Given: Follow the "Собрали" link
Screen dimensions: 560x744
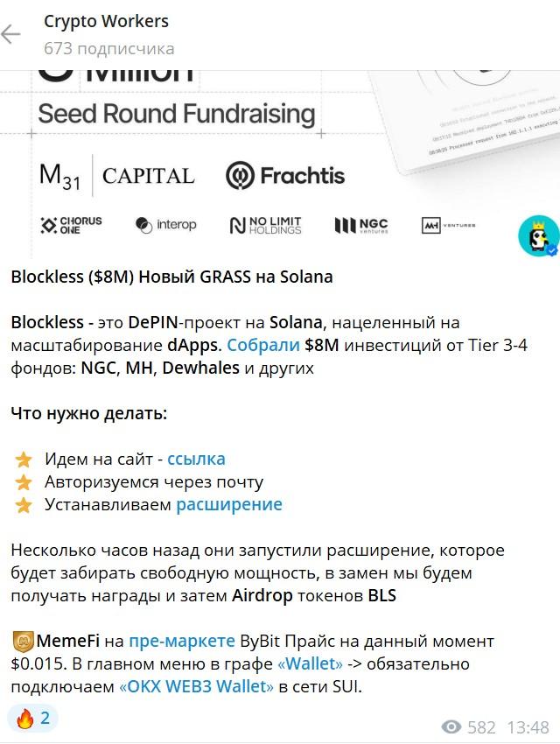Looking at the screenshot, I should pos(263,345).
